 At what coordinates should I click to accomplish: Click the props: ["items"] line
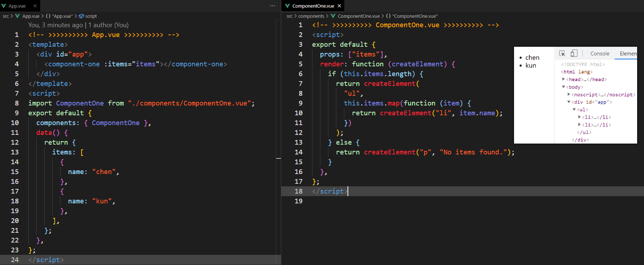tap(353, 54)
